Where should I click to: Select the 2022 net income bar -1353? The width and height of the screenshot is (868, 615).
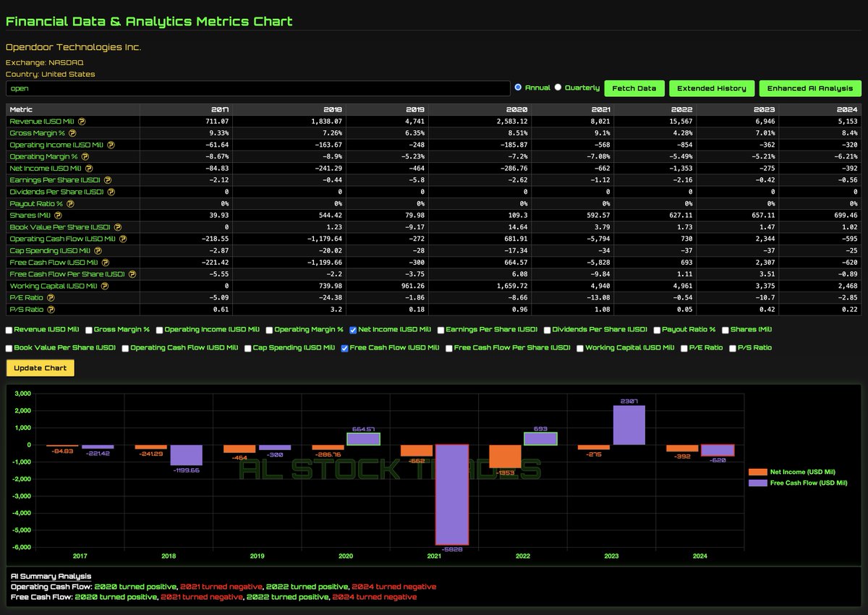[x=506, y=456]
